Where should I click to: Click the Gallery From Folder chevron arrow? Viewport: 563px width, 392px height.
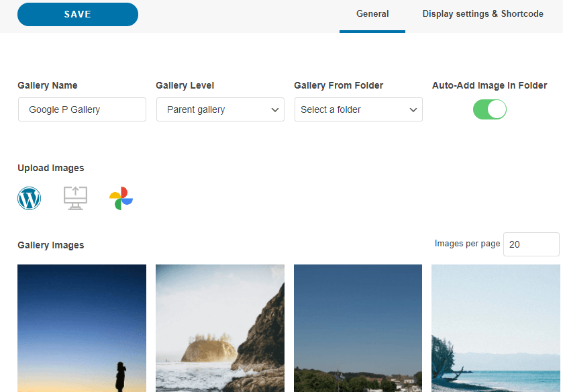click(413, 110)
